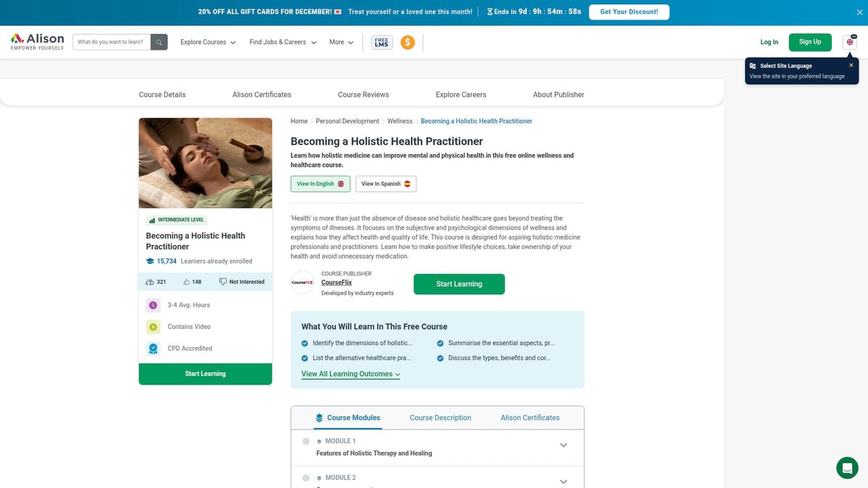Follow the Wellness breadcrumb link
Screen dimensions: 868x488
point(399,121)
